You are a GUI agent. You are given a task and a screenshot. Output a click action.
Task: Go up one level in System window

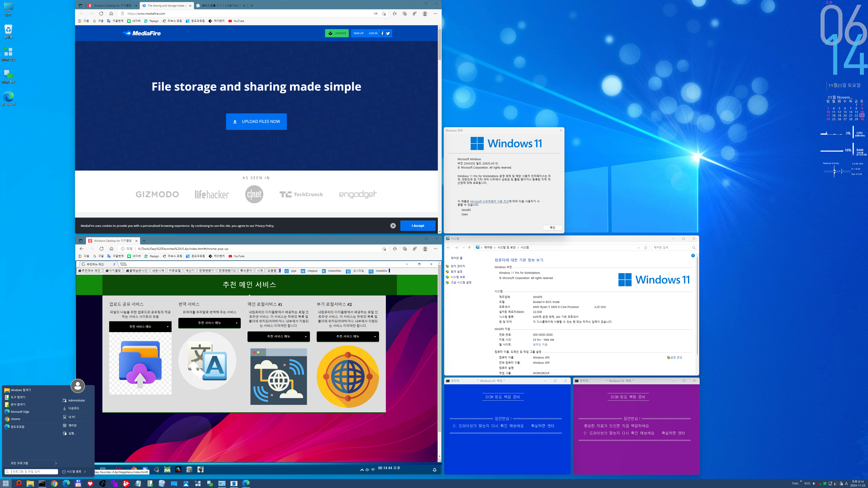469,248
